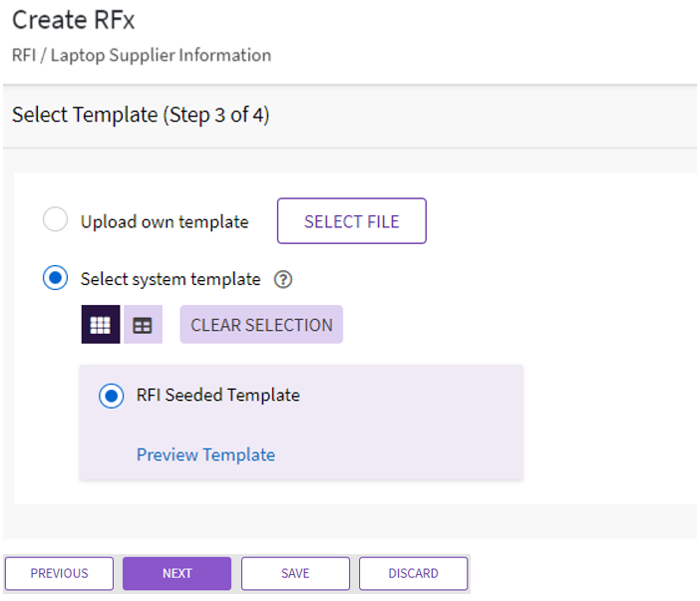Pick the RFI Seeded Template radio button
Screen dimensions: 700x601
111,396
